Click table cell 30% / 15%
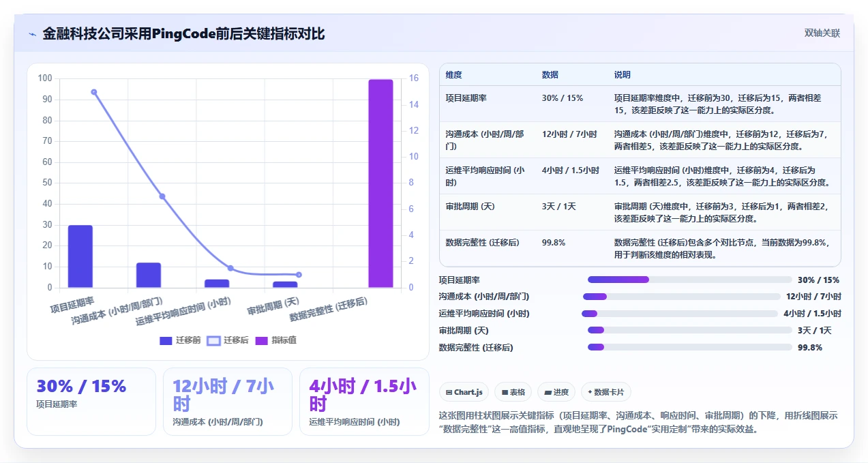 point(563,98)
